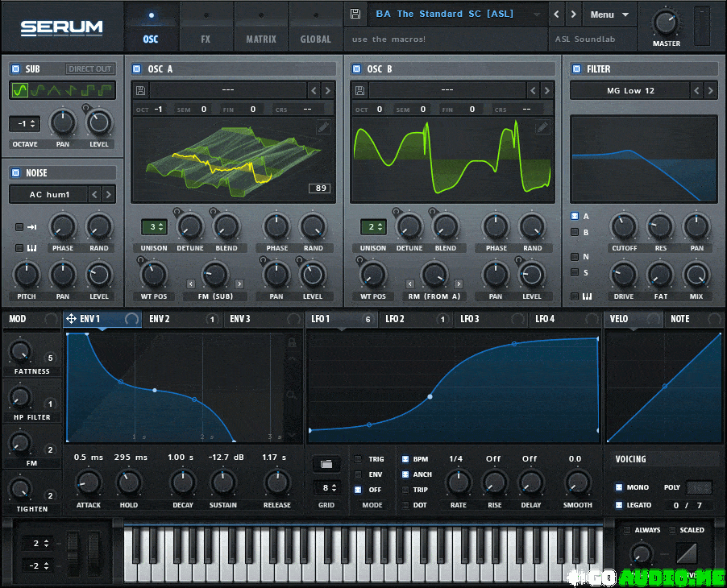
Task: Open the AC hum1 noise sample list
Action: pos(49,195)
